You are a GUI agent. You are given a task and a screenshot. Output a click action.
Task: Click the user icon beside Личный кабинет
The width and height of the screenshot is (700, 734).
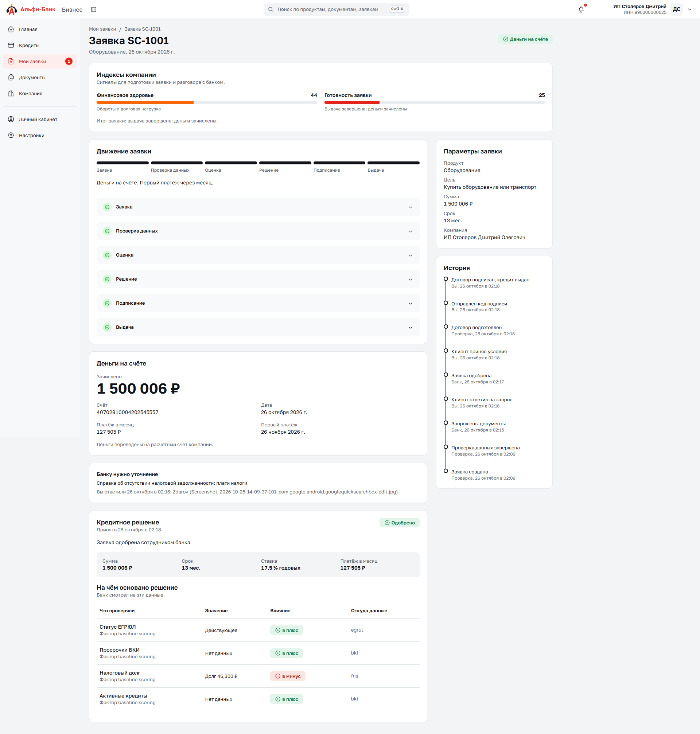pyautogui.click(x=11, y=119)
